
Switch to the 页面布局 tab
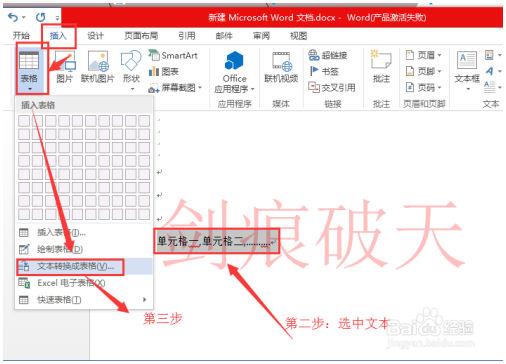click(141, 35)
